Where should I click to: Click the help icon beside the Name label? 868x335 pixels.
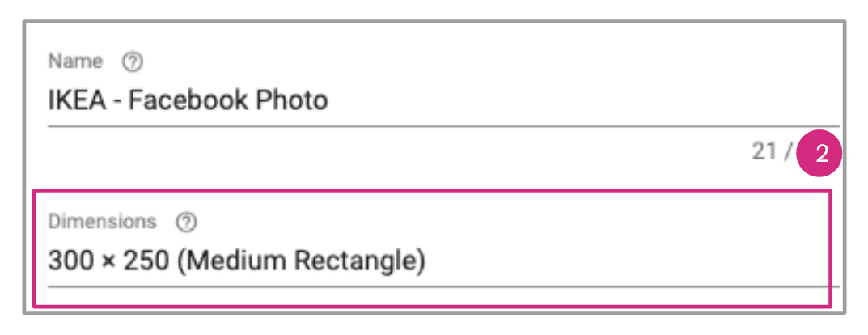(x=130, y=61)
